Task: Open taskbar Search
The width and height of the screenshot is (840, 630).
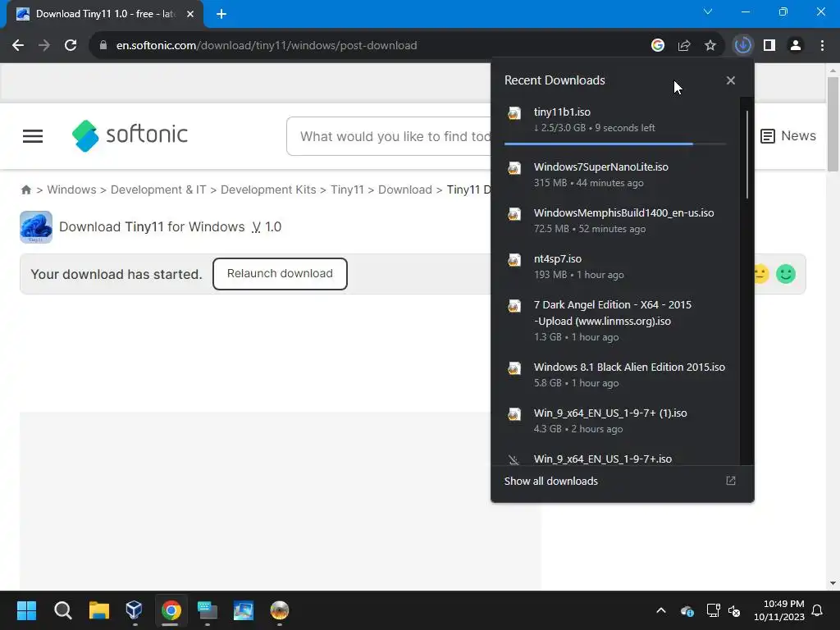Action: click(62, 610)
